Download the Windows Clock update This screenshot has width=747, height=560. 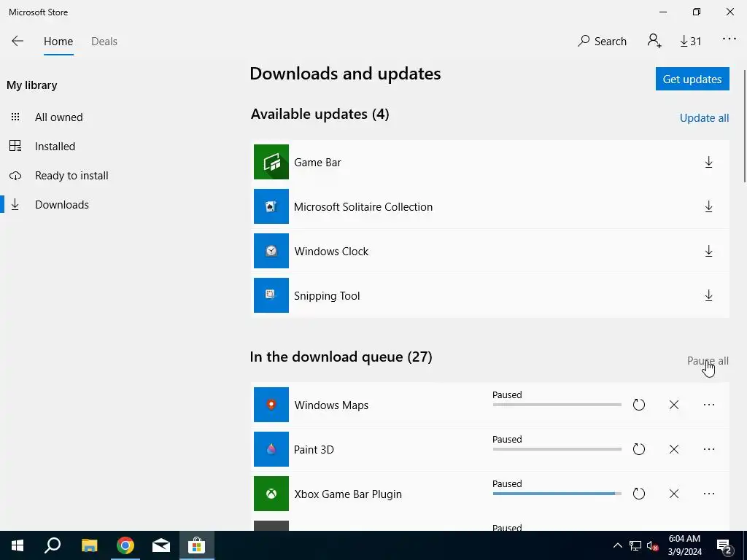(708, 252)
